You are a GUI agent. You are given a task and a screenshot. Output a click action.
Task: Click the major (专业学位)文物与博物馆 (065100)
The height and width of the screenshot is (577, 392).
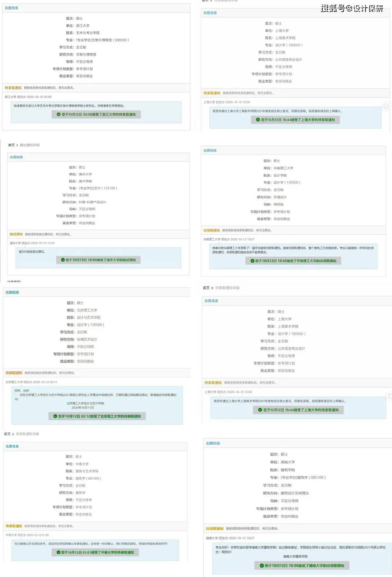(102, 40)
